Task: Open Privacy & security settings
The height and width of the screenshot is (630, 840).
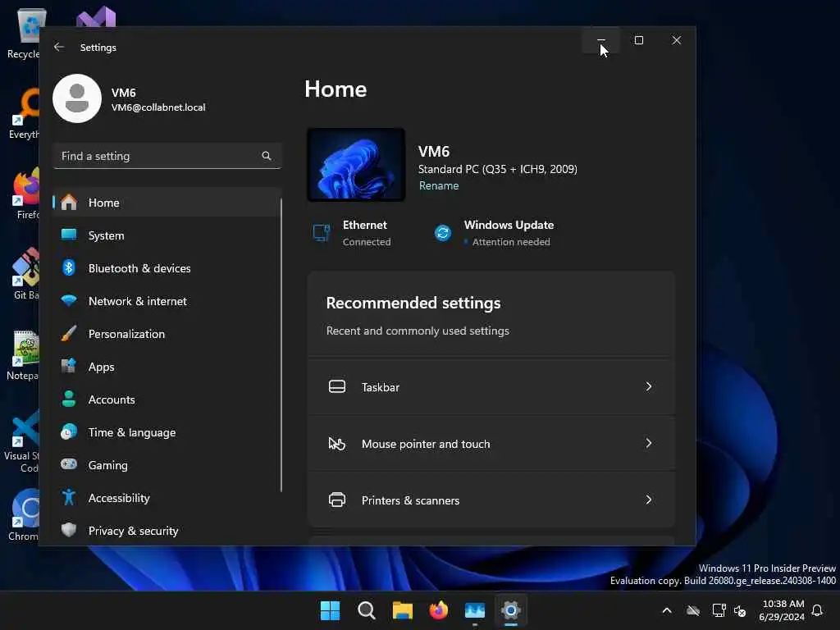Action: (x=167, y=531)
